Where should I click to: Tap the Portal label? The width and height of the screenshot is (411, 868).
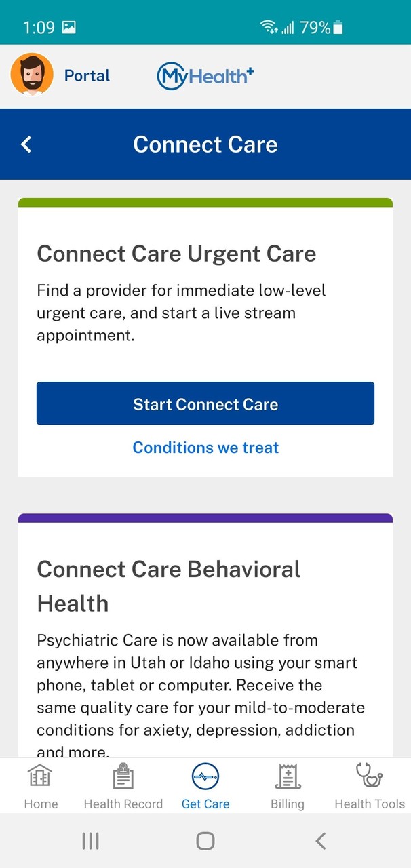87,76
